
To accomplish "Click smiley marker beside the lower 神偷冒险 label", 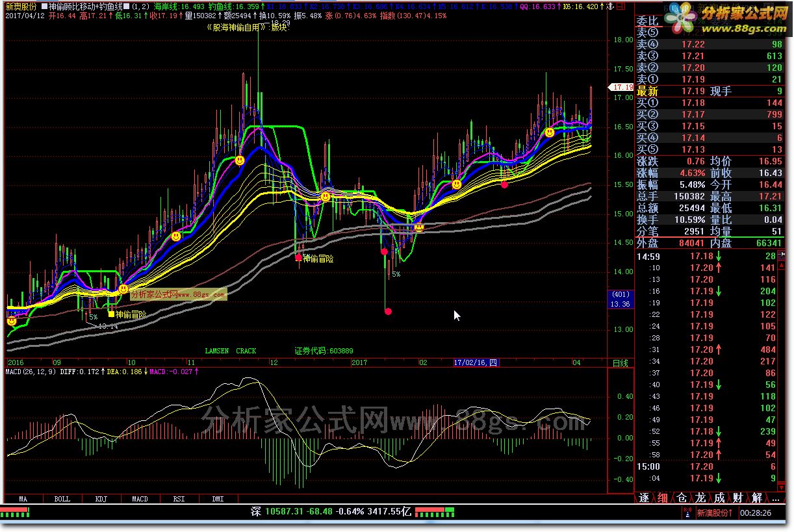I will (123, 289).
